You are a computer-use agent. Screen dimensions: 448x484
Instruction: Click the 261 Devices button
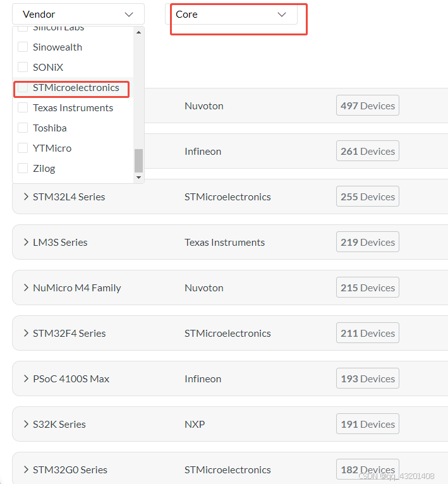pos(368,151)
